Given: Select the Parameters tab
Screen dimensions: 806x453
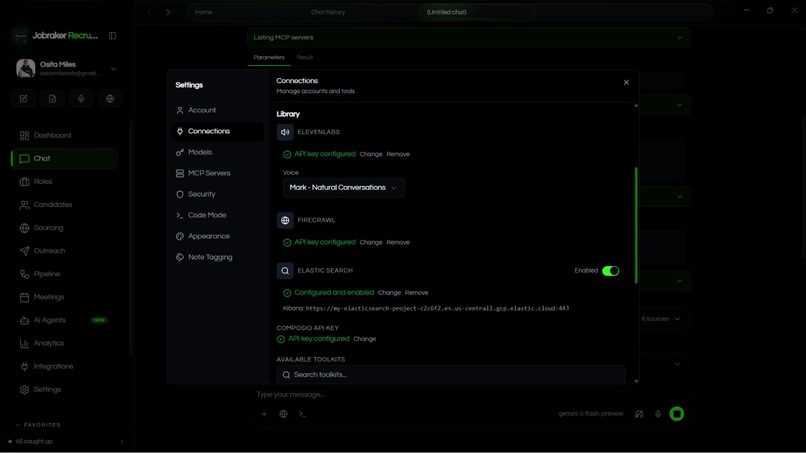Looking at the screenshot, I should point(269,58).
